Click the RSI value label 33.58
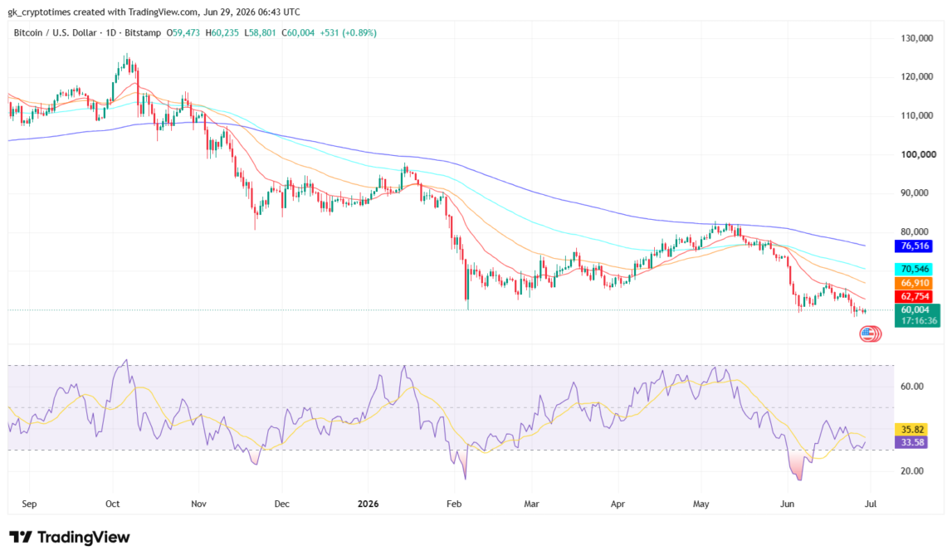The width and height of the screenshot is (952, 560). coord(912,442)
